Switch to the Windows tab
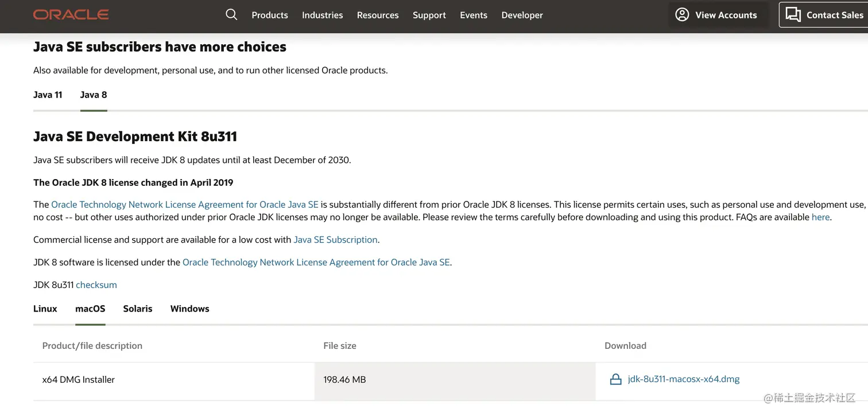This screenshot has width=868, height=416. click(189, 309)
